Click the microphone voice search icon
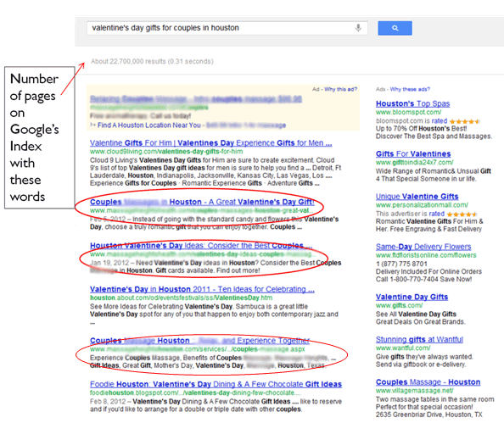Viewport: 504px width, 423px height. click(358, 28)
